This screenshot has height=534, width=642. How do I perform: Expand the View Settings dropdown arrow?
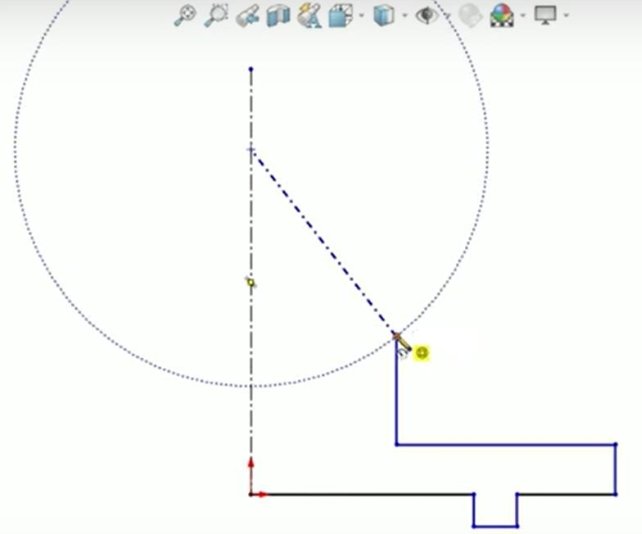[x=566, y=16]
